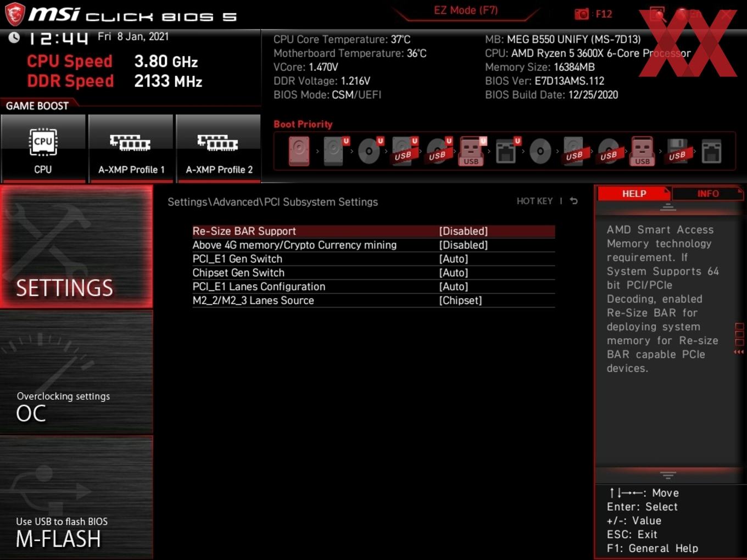Select Above 4G memory/Crypto Currency mining label
This screenshot has height=560, width=747.
(294, 245)
